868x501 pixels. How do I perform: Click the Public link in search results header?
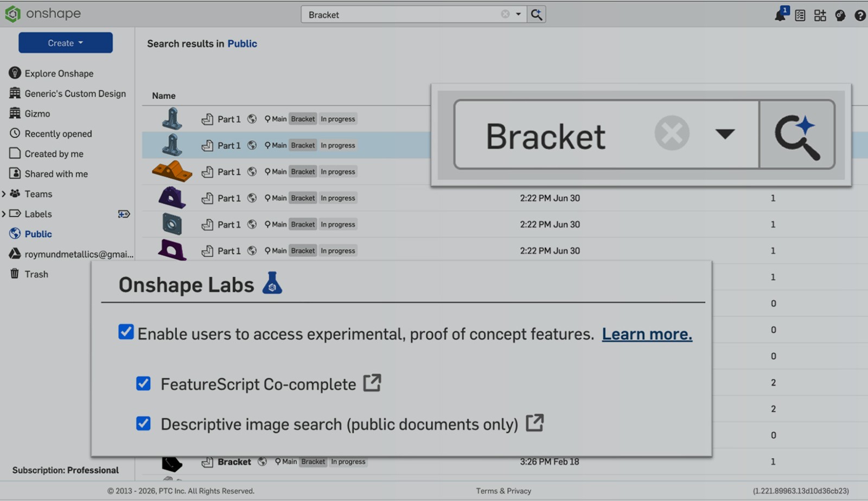click(x=242, y=43)
